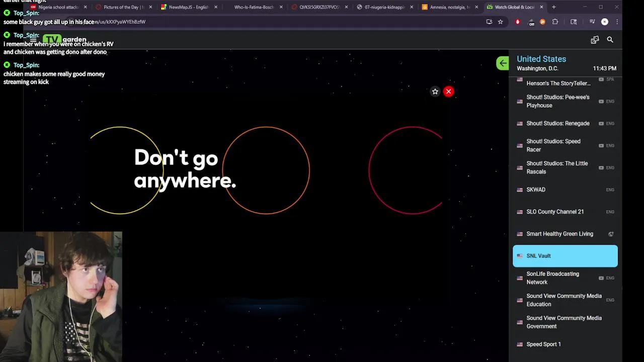Viewport: 644px width, 362px height.
Task: Open the Chrome Extensions puzzle icon
Action: click(555, 22)
